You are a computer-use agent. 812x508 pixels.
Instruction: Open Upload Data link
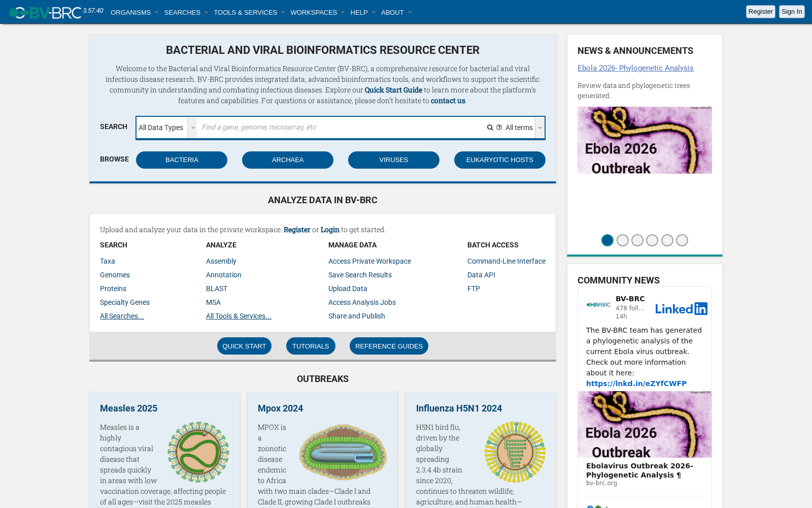pos(348,289)
